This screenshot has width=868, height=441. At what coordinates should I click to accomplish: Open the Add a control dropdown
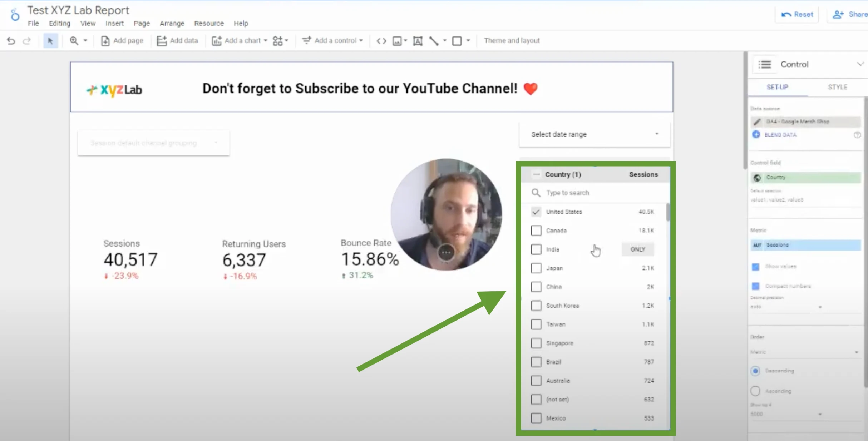pos(361,41)
